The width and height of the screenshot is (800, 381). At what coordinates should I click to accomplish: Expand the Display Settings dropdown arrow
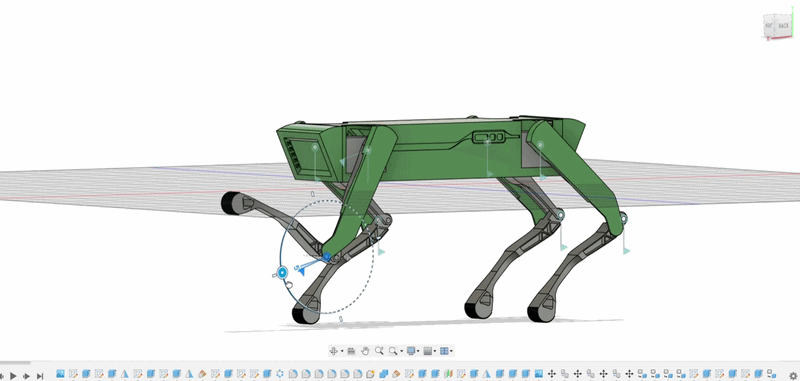pos(418,351)
